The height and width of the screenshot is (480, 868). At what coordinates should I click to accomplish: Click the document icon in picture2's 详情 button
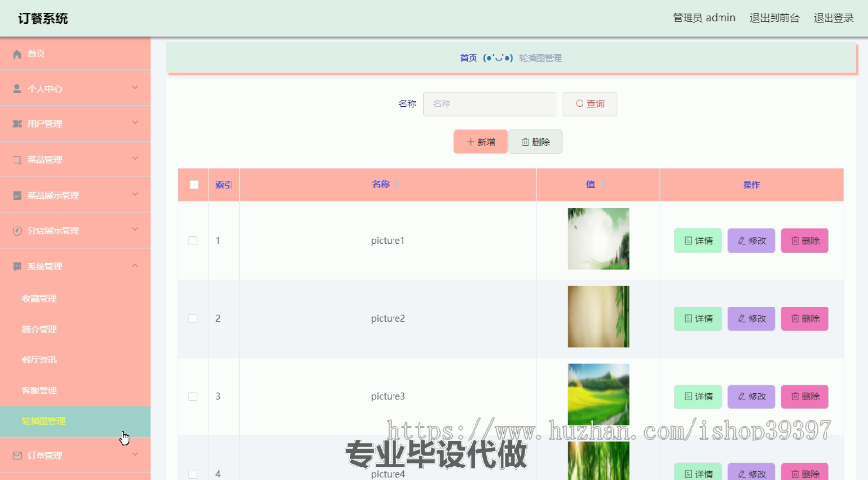click(688, 318)
